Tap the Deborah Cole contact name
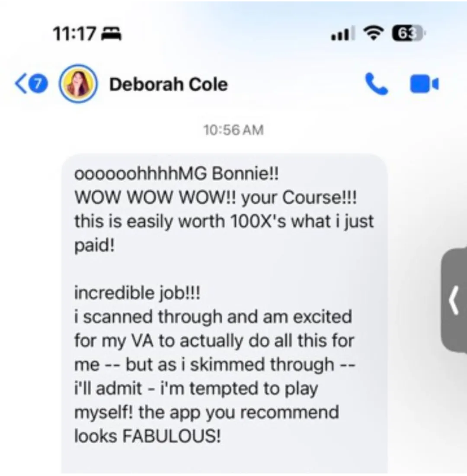This screenshot has height=476, width=467. point(168,84)
